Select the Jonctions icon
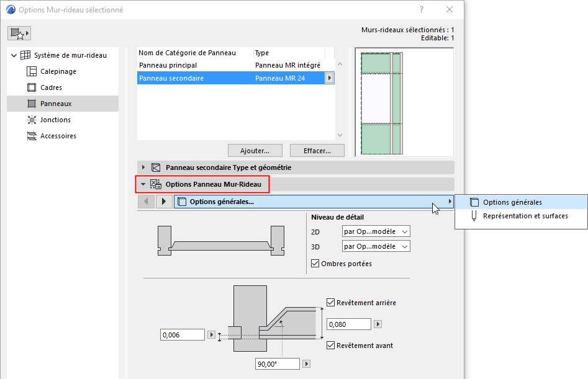588x379 pixels. tap(31, 120)
